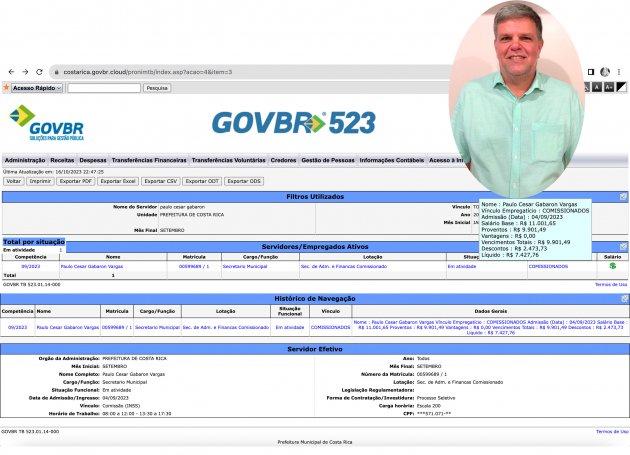Open the Receitas menu
630x455 pixels.
[x=62, y=160]
